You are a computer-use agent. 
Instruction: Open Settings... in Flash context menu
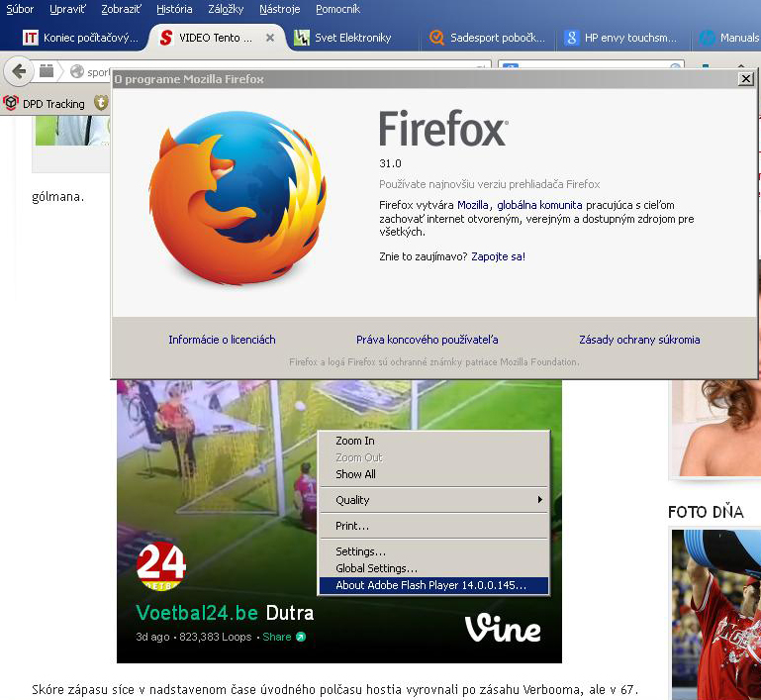pyautogui.click(x=433, y=551)
